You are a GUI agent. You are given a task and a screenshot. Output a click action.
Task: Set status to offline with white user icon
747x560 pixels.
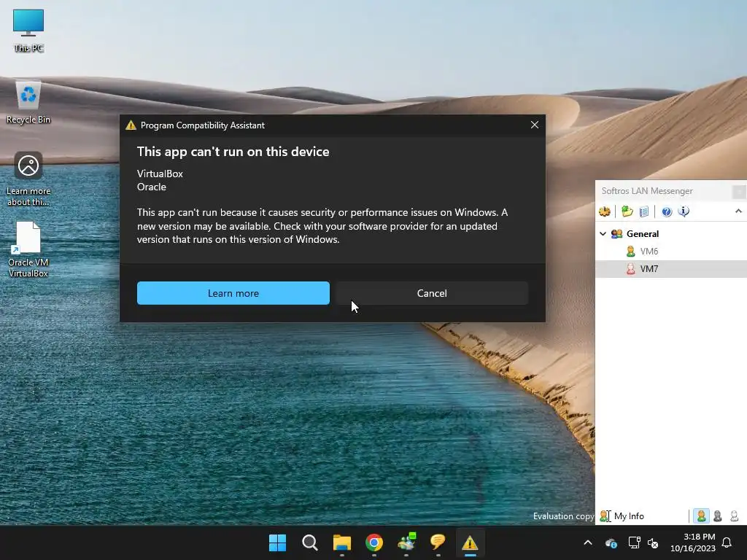coord(734,516)
